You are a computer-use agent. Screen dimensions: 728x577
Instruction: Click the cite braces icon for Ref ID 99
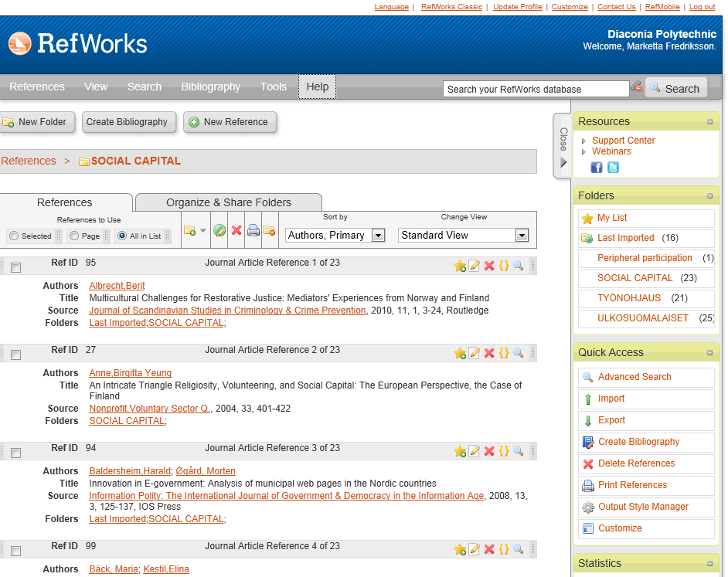point(504,550)
